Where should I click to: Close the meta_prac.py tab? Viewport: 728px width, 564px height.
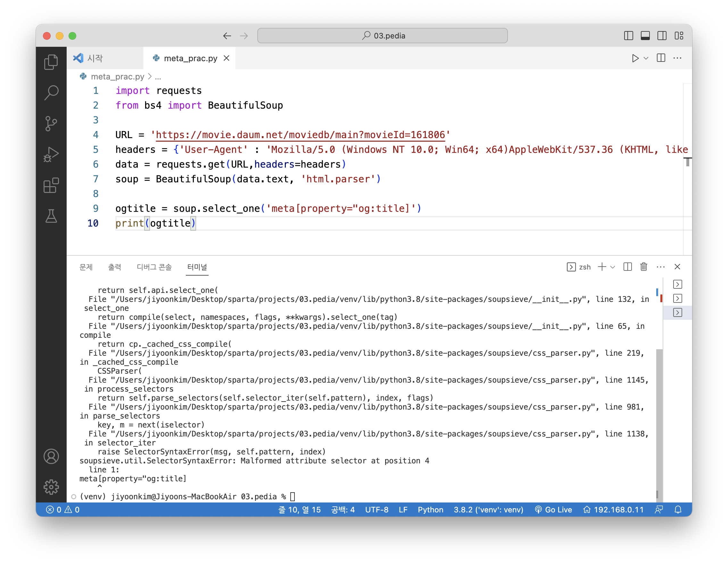click(226, 58)
